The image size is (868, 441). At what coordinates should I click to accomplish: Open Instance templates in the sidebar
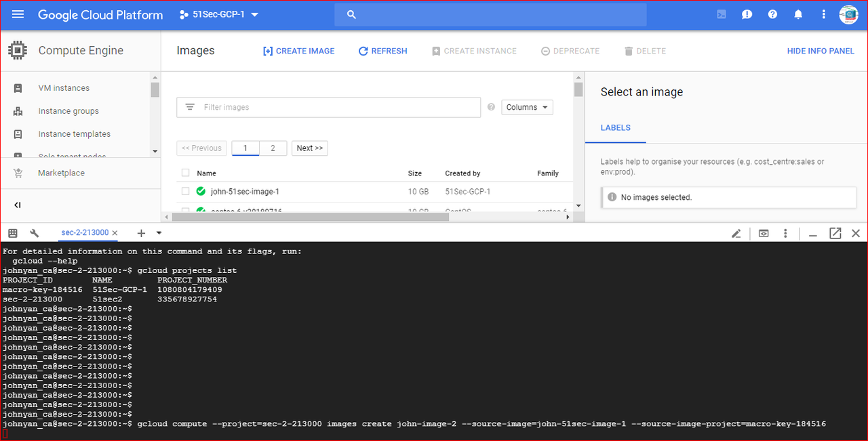pyautogui.click(x=75, y=134)
